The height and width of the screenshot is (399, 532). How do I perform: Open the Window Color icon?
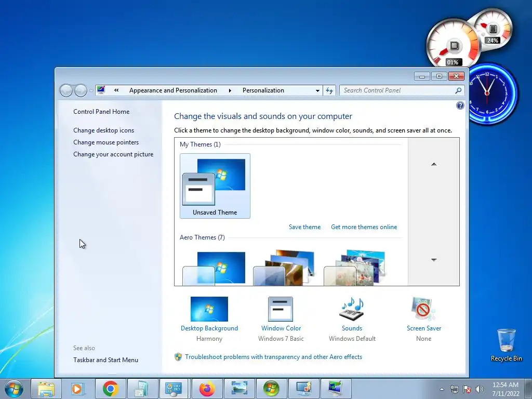(280, 309)
